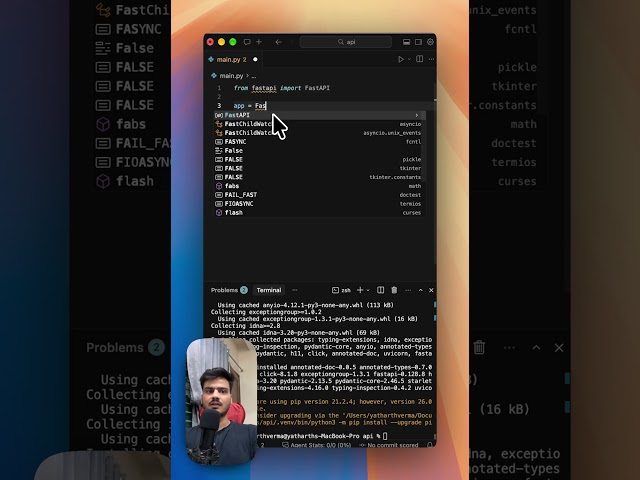640x480 pixels.
Task: Click the zsh terminal shell label
Action: 342,290
